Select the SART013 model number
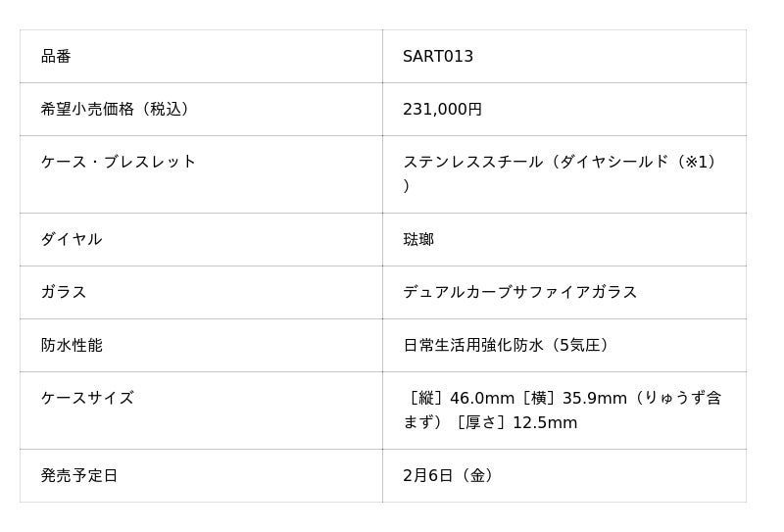The image size is (784, 532). point(438,57)
